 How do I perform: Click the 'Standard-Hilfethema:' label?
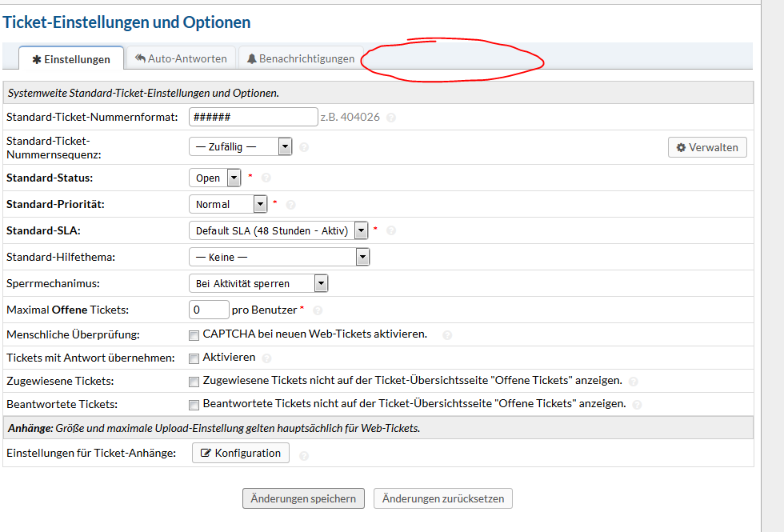(x=61, y=257)
